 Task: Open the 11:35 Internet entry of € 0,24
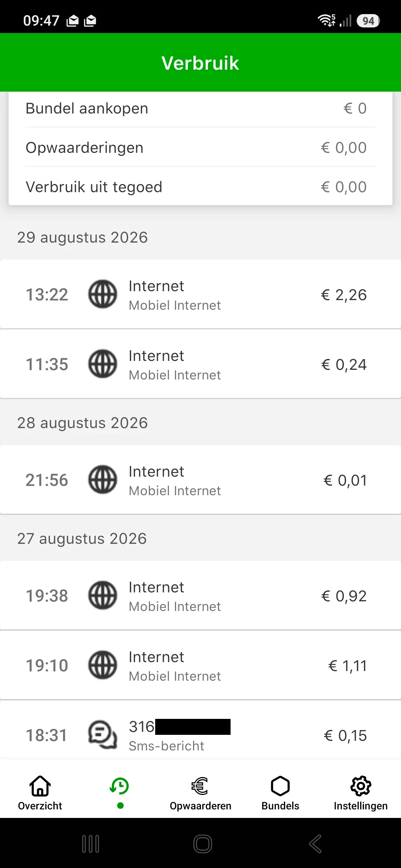[x=200, y=364]
